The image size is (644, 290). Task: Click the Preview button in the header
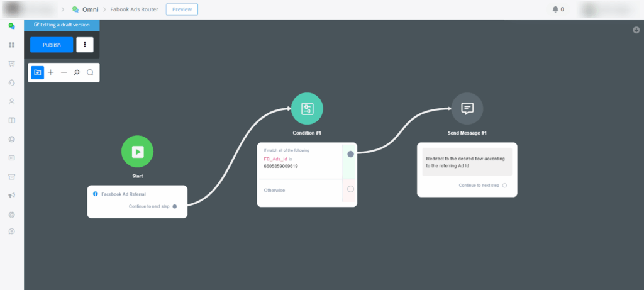(x=182, y=9)
